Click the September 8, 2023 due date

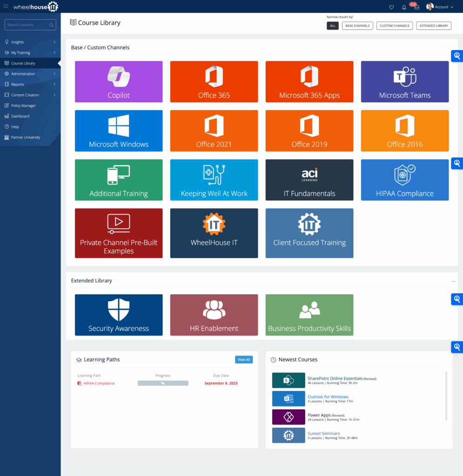coord(221,383)
